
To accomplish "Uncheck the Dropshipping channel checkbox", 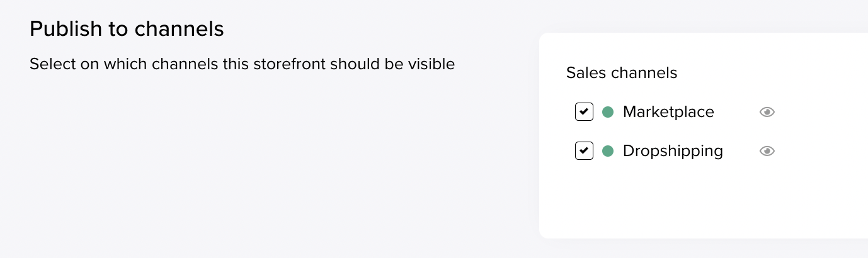I will (584, 151).
